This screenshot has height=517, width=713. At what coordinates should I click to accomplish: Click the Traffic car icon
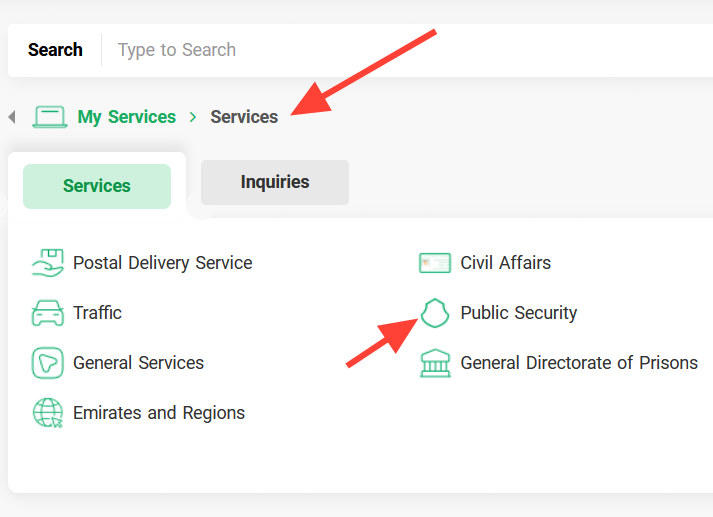click(x=48, y=313)
